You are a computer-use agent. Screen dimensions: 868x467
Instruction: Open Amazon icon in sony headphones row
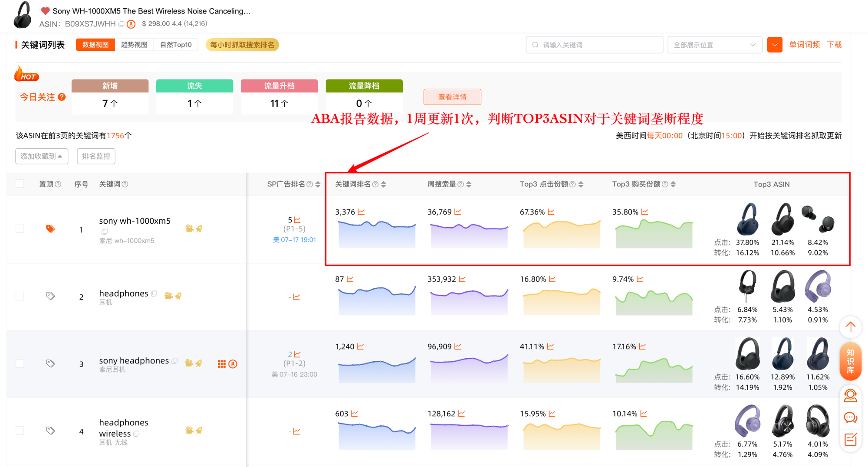(x=233, y=364)
